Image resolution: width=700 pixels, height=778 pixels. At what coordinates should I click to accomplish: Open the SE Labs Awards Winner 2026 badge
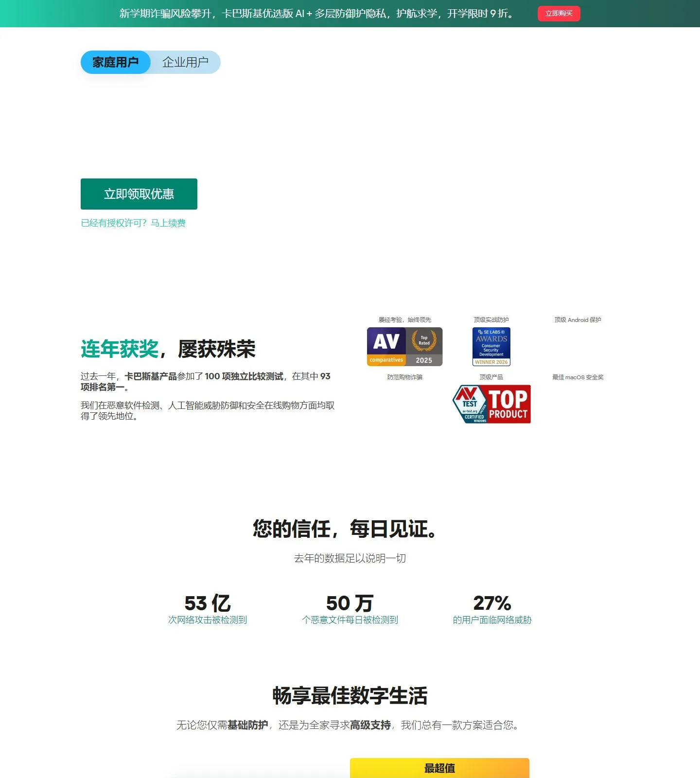[x=491, y=347]
